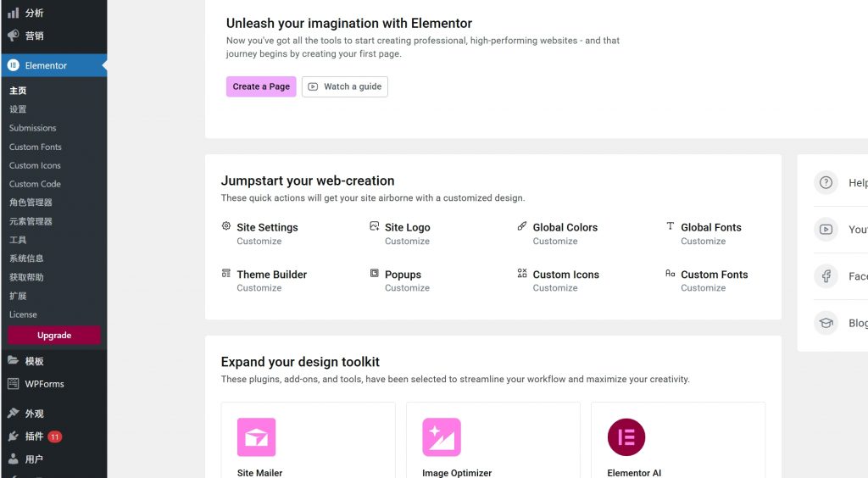
Task: Open the 主页 submenu item
Action: click(x=18, y=90)
